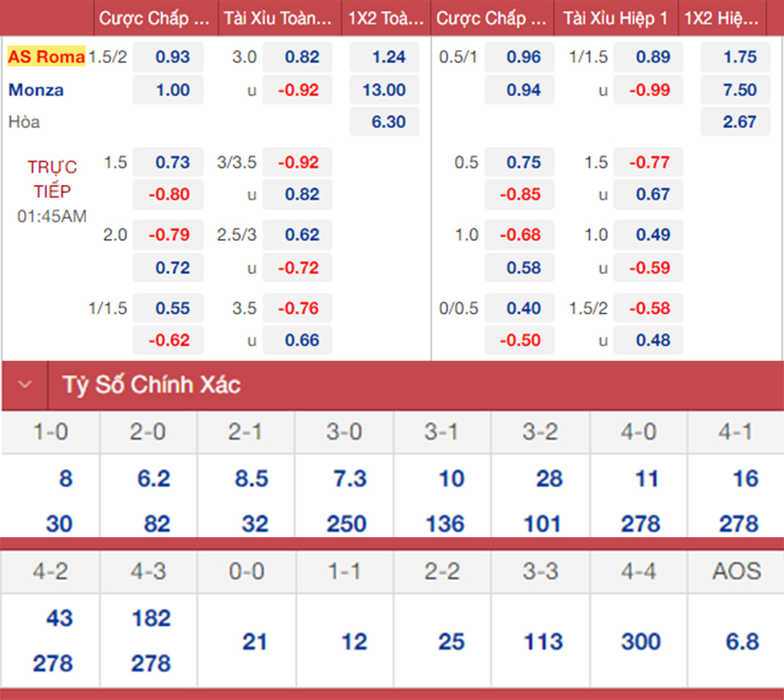Select first-half under 1/1.5 odds -0.99

coord(649,90)
